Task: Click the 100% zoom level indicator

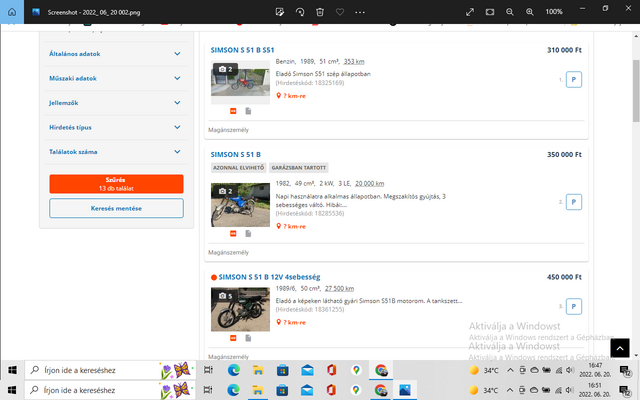Action: (554, 12)
